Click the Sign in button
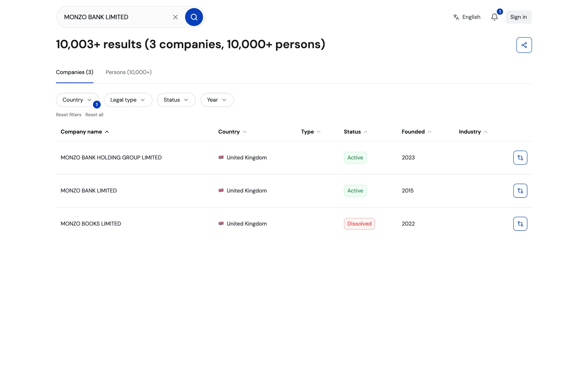The width and height of the screenshot is (588, 369). click(x=518, y=17)
